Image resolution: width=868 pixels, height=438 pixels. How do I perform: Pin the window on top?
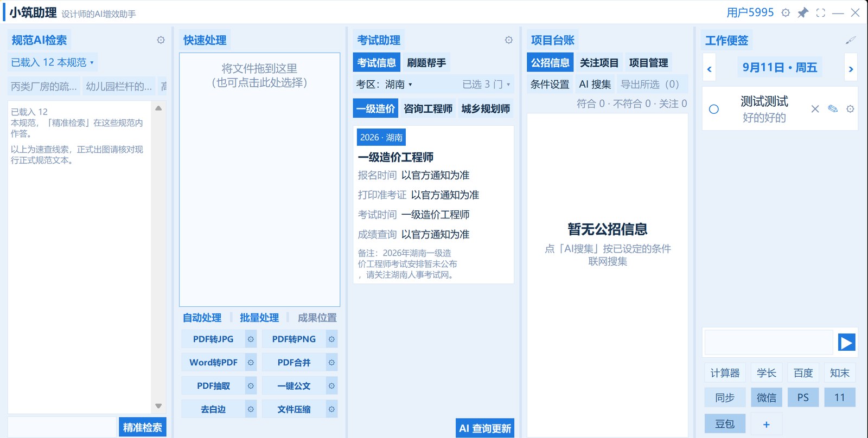click(803, 12)
